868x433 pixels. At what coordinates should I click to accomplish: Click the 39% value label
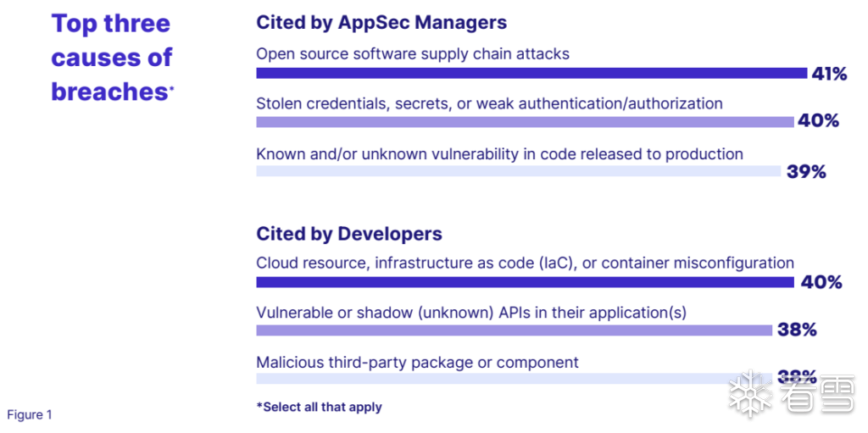point(805,172)
